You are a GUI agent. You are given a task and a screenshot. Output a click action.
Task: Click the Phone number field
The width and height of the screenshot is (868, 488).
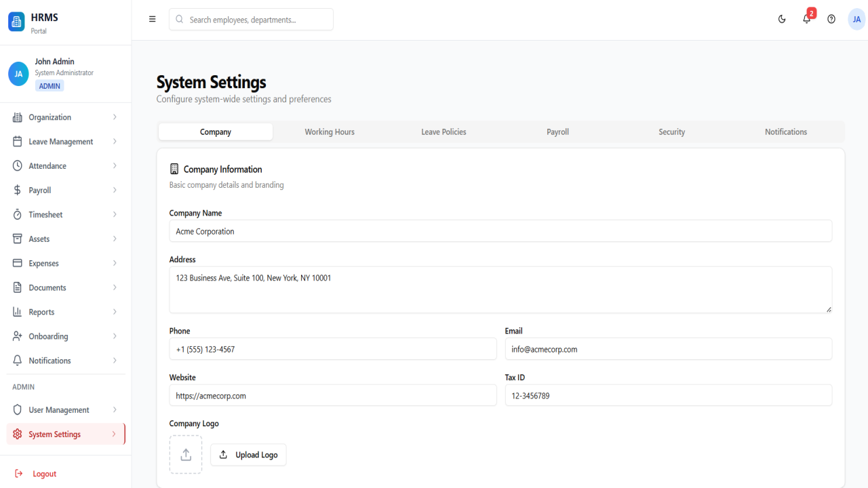333,349
